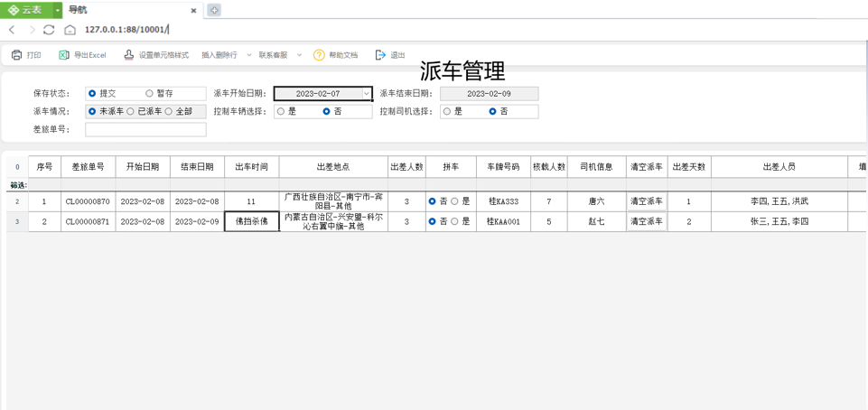Click the 出差人员 column header
Image resolution: width=868 pixels, height=410 pixels.
point(779,166)
